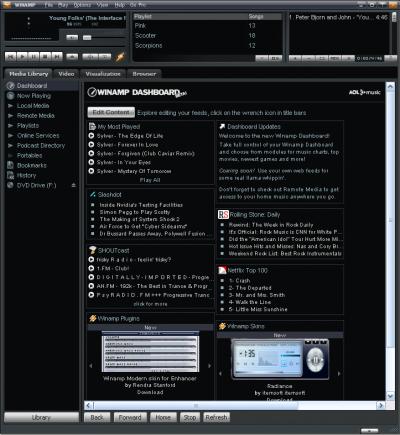The image size is (400, 435).
Task: Pause the current song
Action: (34, 57)
